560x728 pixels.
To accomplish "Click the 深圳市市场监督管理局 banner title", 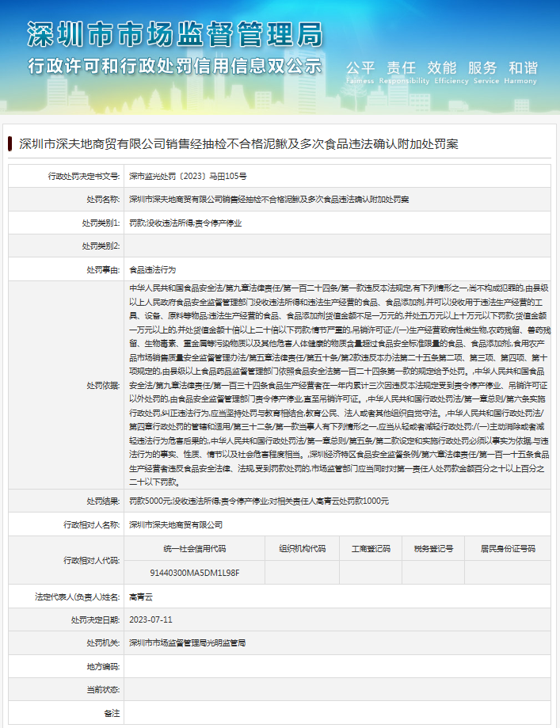I will click(175, 34).
